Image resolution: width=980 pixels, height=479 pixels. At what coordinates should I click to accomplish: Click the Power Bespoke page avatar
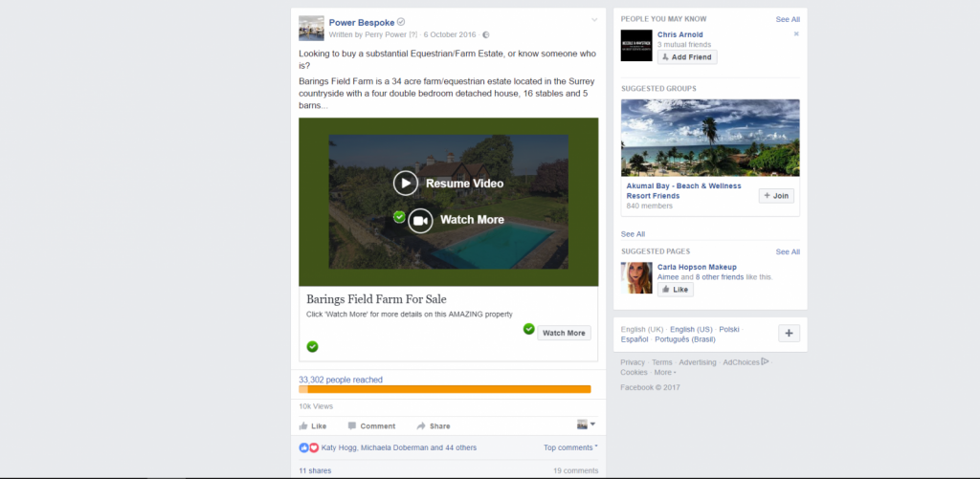click(x=311, y=28)
